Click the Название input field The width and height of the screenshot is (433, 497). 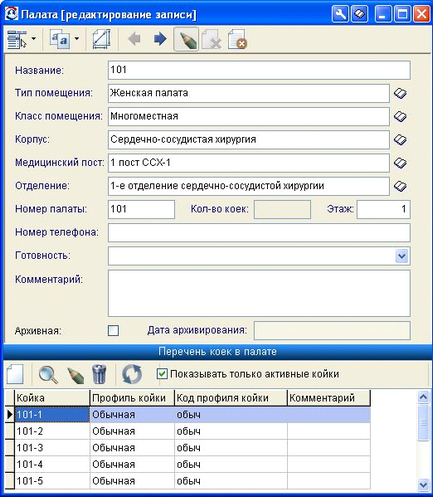click(x=259, y=70)
